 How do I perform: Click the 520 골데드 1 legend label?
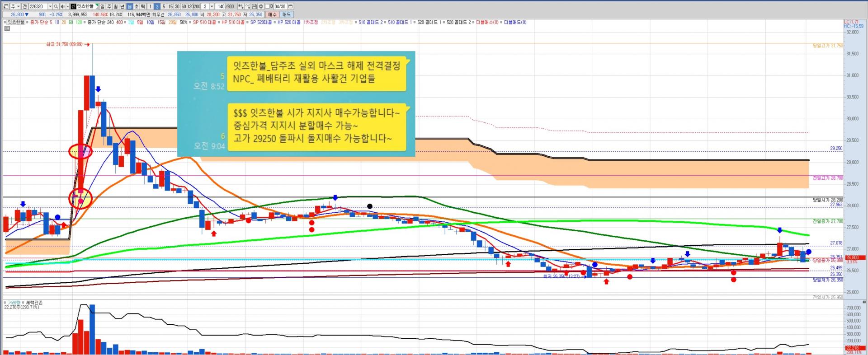(x=429, y=22)
